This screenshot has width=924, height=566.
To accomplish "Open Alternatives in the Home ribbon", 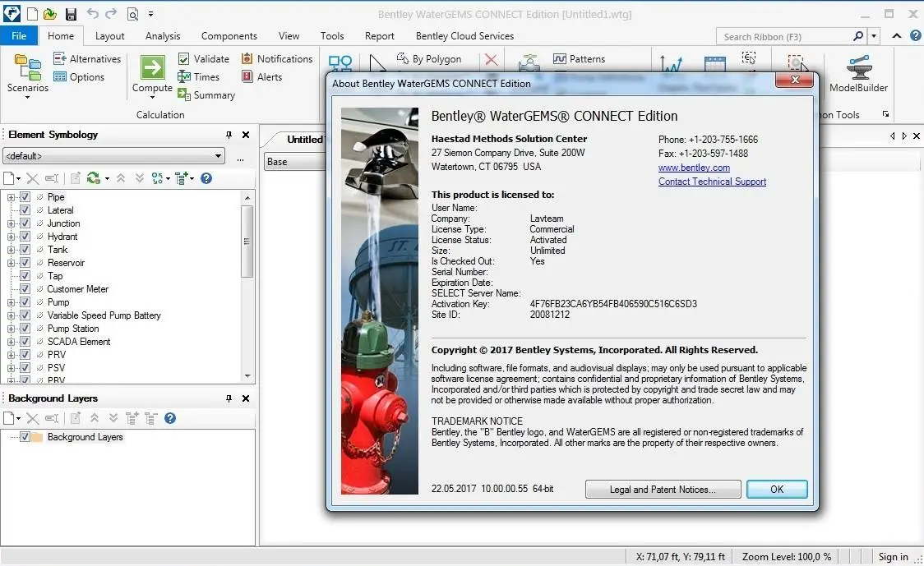I will click(86, 58).
